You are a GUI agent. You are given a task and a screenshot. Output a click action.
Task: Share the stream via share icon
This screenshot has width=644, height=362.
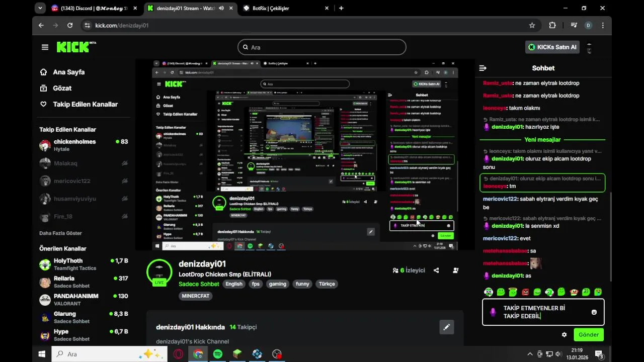coord(436,270)
